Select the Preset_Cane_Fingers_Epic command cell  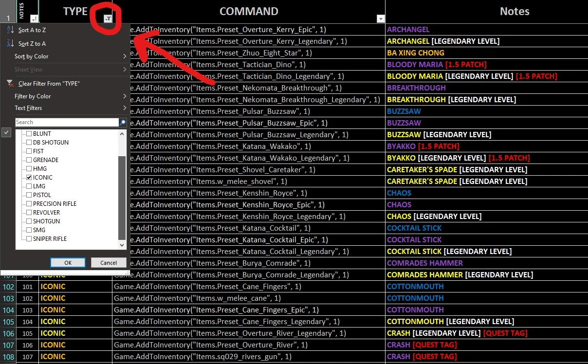[x=248, y=310]
